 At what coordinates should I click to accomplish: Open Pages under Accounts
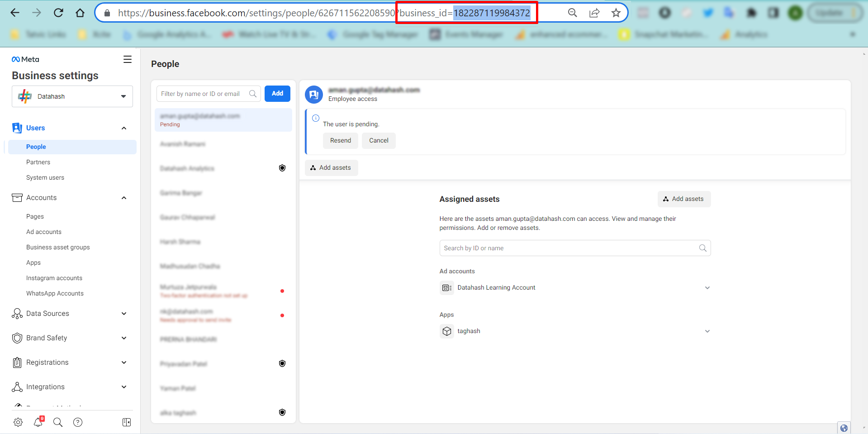pyautogui.click(x=35, y=216)
